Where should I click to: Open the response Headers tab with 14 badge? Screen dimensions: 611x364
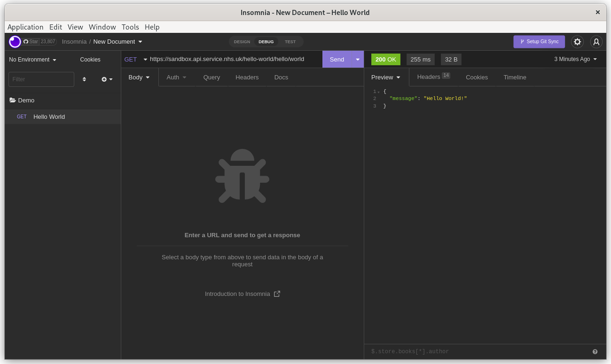click(433, 77)
